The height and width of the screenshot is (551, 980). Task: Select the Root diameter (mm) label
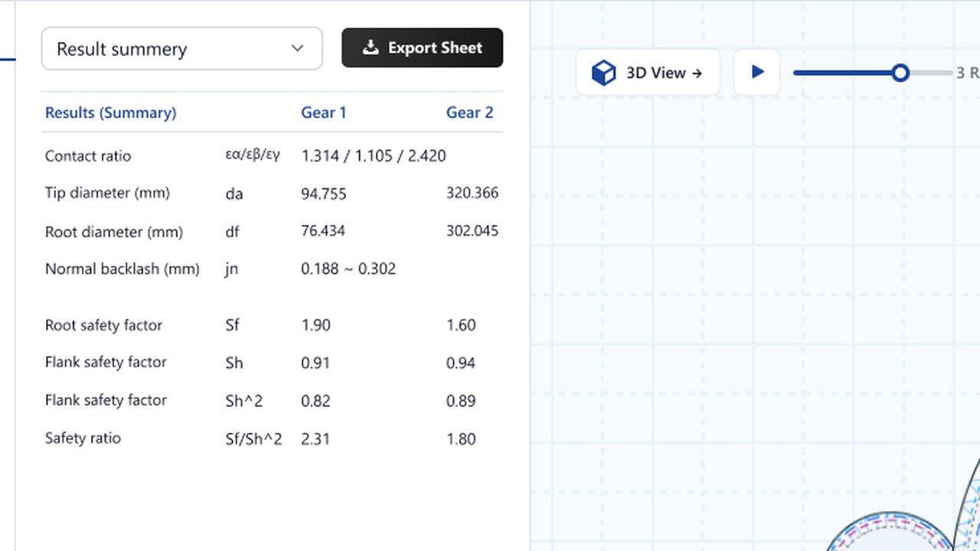(114, 232)
